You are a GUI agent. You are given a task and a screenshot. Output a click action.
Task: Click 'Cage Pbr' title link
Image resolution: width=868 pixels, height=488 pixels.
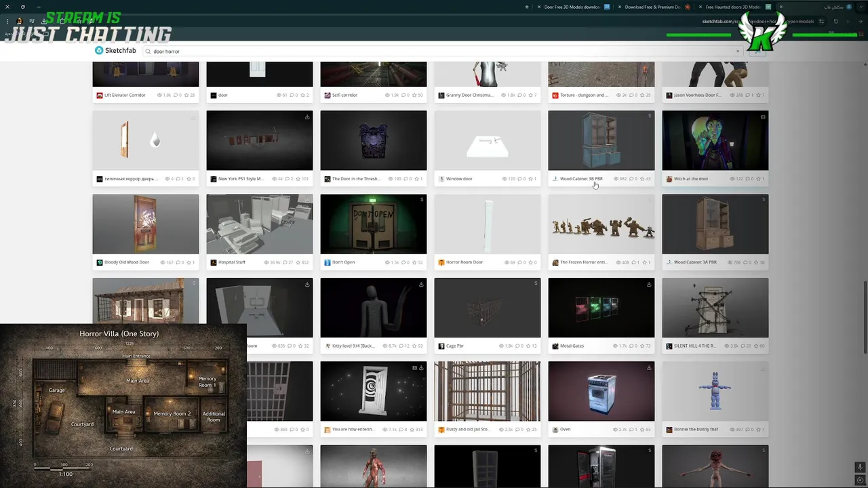click(x=455, y=346)
